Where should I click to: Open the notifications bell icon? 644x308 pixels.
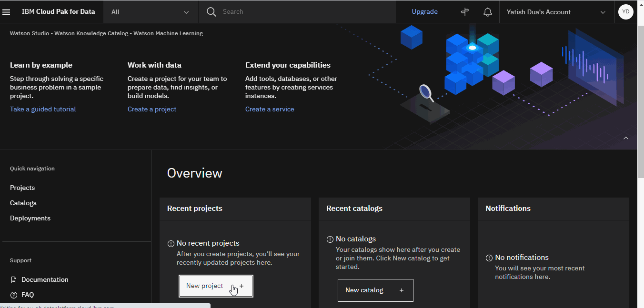[488, 12]
